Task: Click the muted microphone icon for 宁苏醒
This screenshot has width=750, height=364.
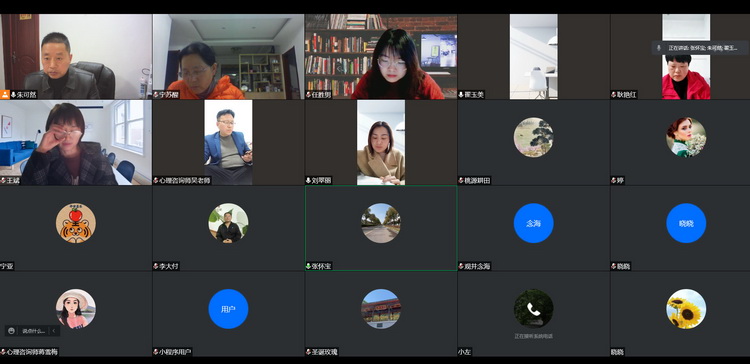Action: [x=156, y=95]
